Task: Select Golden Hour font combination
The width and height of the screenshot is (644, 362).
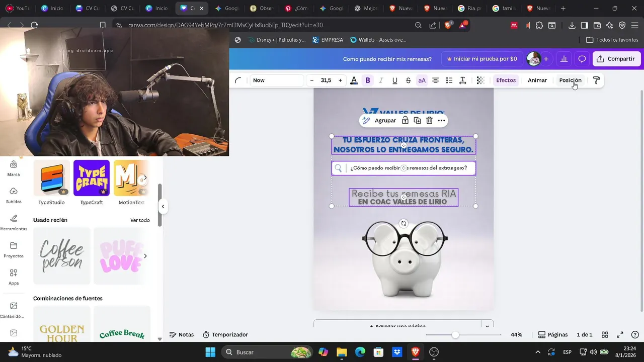Action: (x=62, y=324)
